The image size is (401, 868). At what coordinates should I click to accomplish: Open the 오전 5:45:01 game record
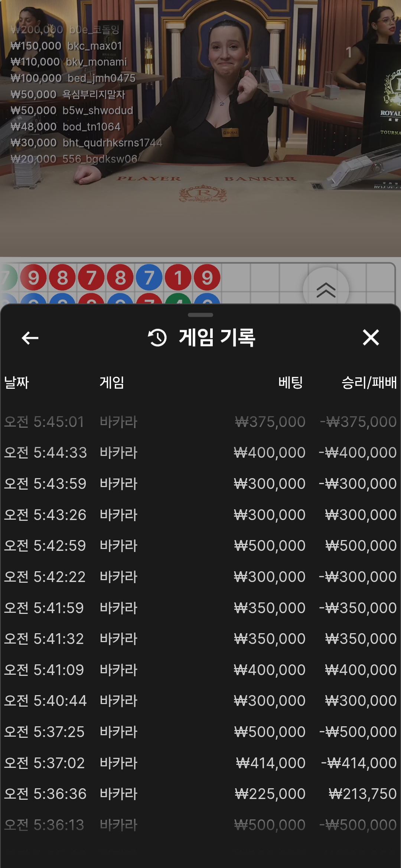pos(200,422)
